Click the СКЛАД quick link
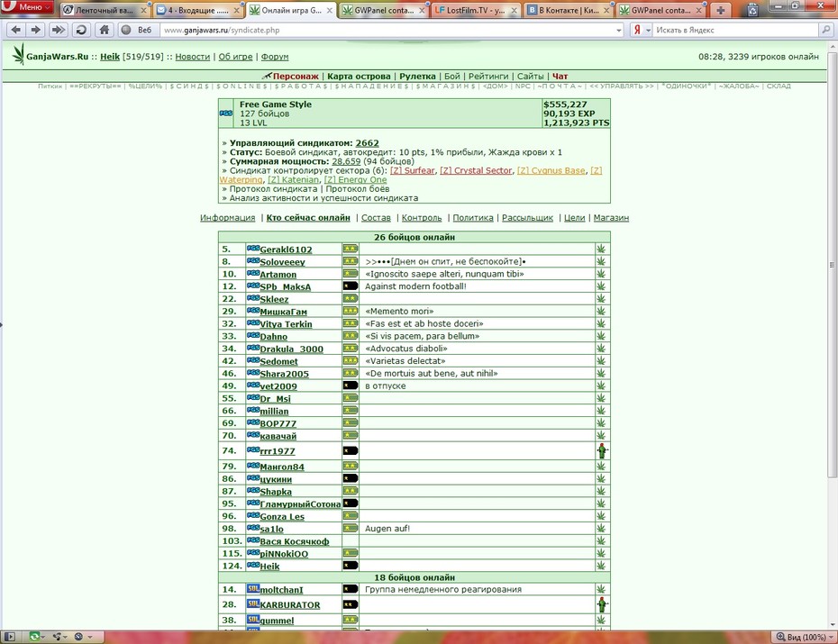Screen dimensions: 838x644 pos(779,86)
